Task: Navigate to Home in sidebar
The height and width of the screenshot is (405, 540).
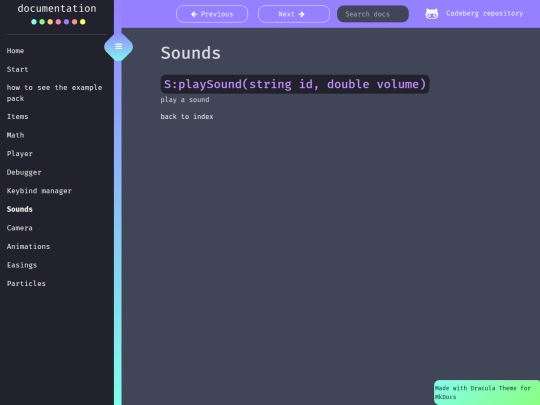Action: 15,51
